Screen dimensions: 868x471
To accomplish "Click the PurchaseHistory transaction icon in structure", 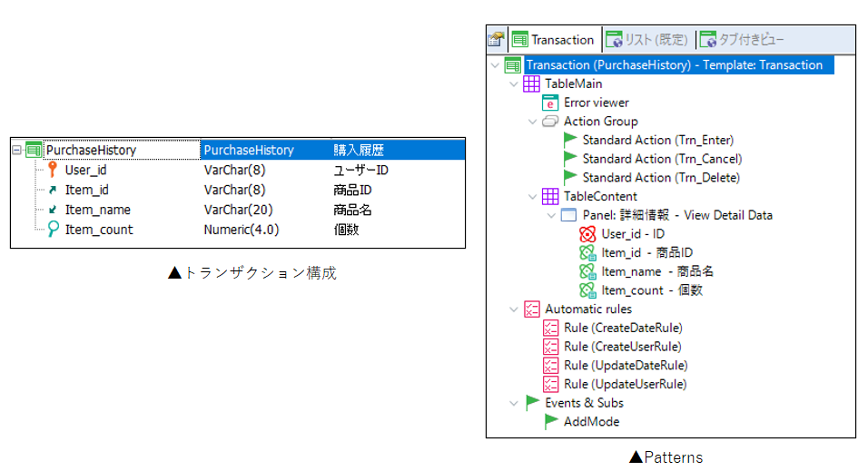I will click(34, 150).
